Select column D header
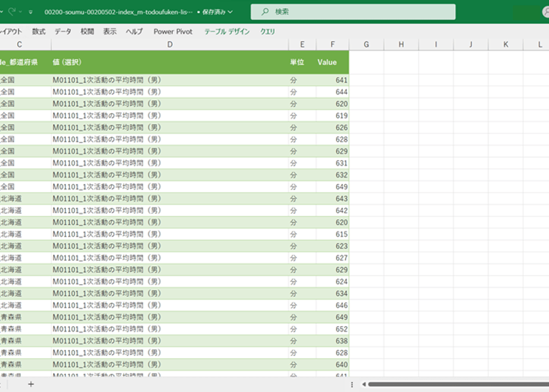The width and height of the screenshot is (549, 392). coord(170,45)
